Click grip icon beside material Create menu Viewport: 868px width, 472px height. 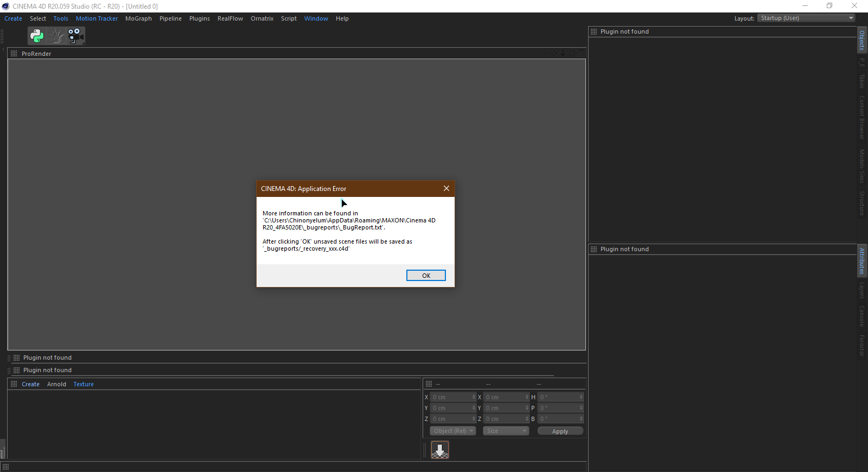[x=14, y=384]
